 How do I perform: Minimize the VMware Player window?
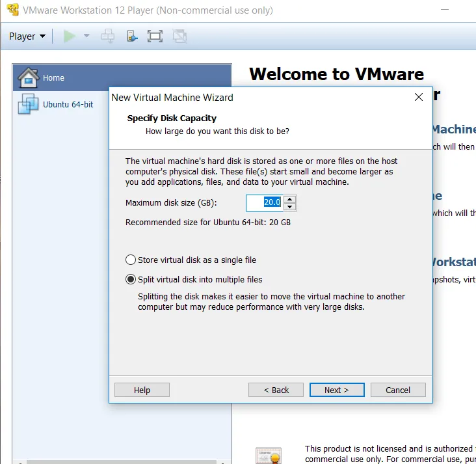445,10
